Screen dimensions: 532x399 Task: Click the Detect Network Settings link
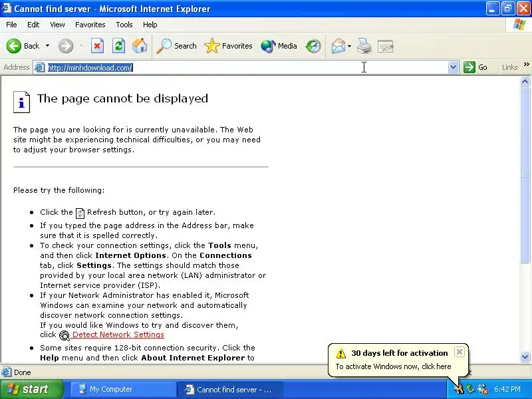(118, 334)
